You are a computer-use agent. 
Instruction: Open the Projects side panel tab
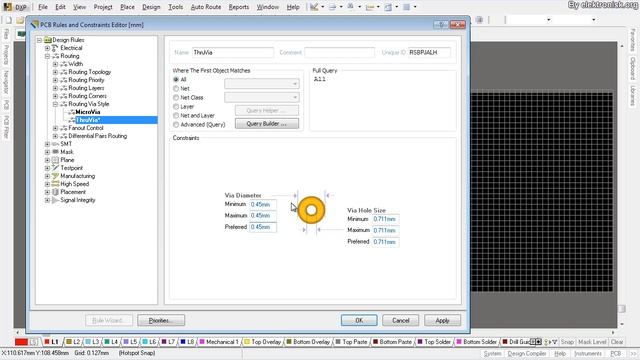(6, 54)
